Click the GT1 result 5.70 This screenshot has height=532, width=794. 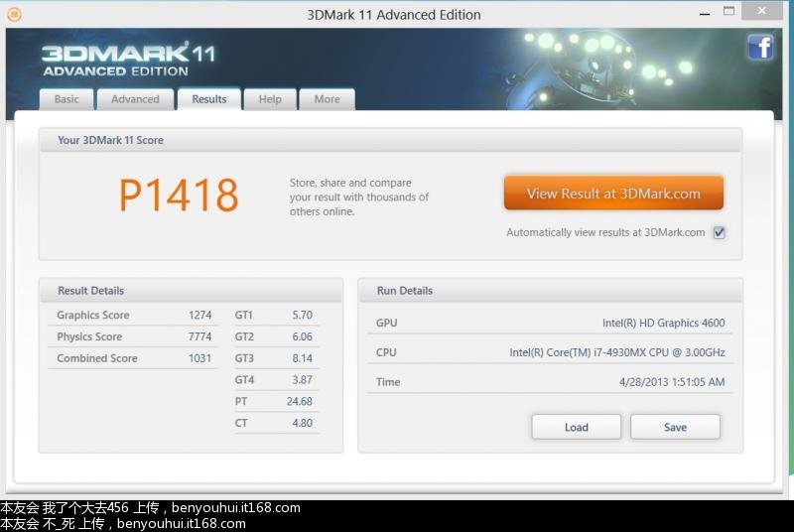[x=303, y=315]
